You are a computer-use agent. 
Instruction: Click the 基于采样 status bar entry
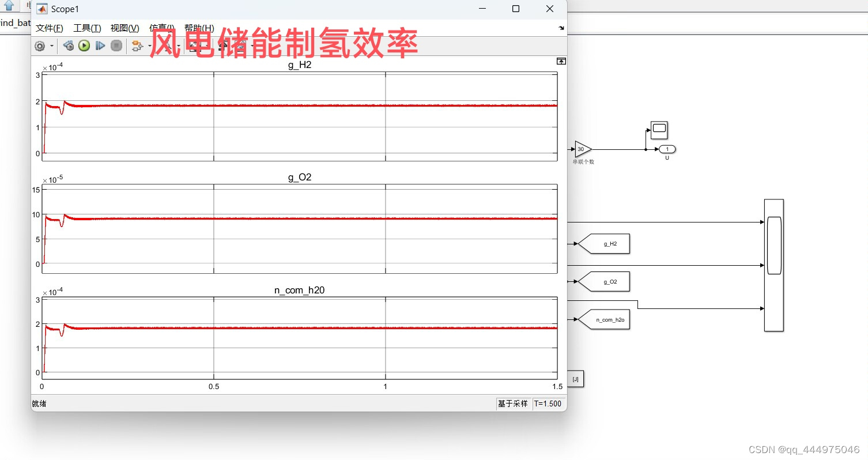pyautogui.click(x=513, y=404)
